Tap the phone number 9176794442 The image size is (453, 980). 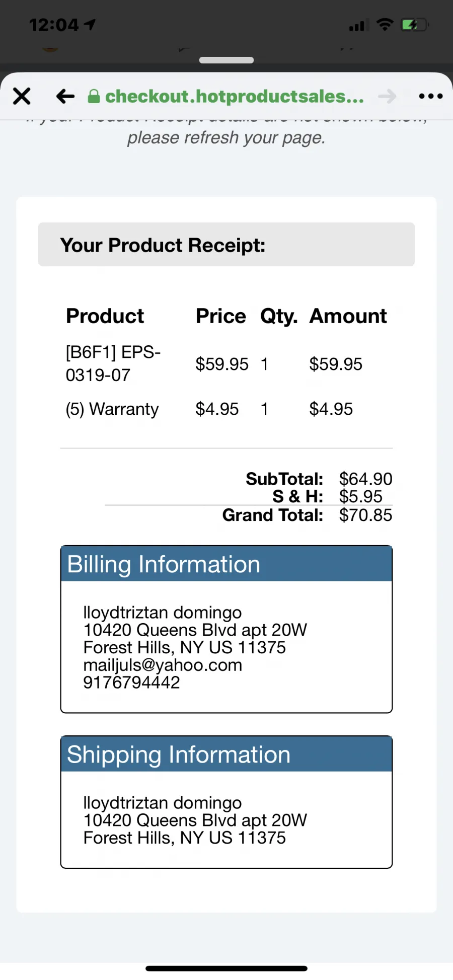[131, 683]
